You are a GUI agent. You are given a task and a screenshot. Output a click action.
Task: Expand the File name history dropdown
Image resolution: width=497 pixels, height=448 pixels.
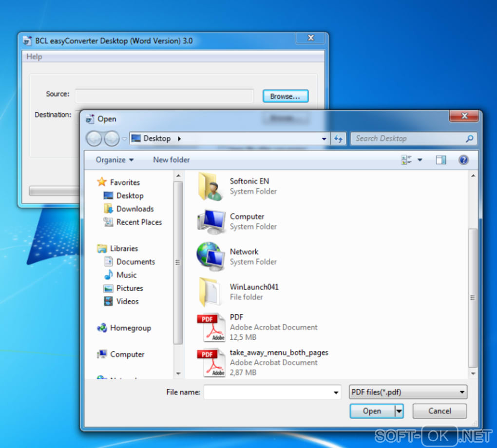coord(336,392)
